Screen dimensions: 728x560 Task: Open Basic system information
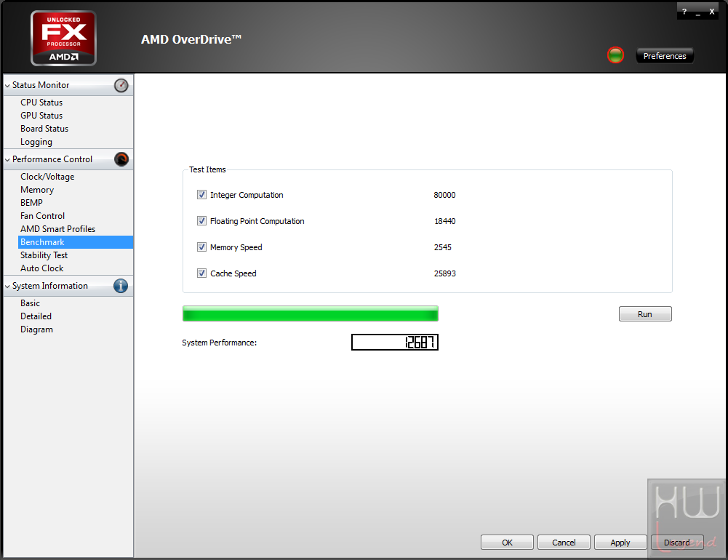click(x=30, y=303)
